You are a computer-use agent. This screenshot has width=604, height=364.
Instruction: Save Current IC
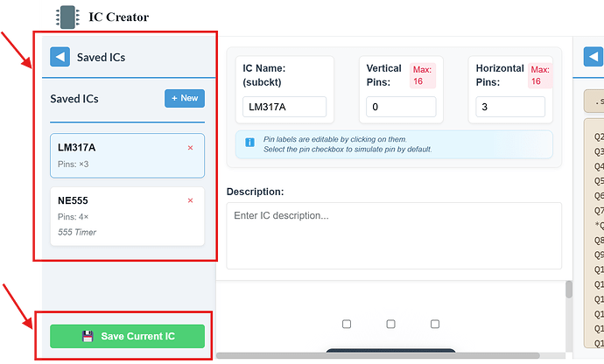pos(127,337)
